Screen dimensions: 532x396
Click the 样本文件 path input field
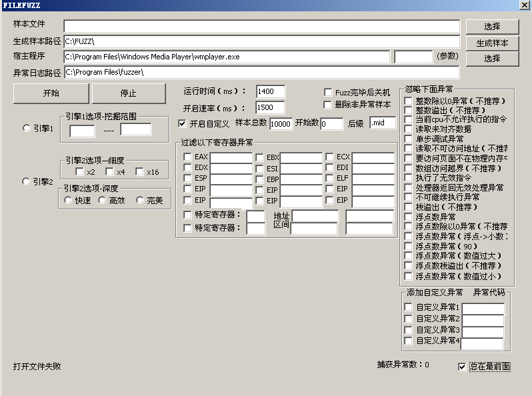pos(261,27)
